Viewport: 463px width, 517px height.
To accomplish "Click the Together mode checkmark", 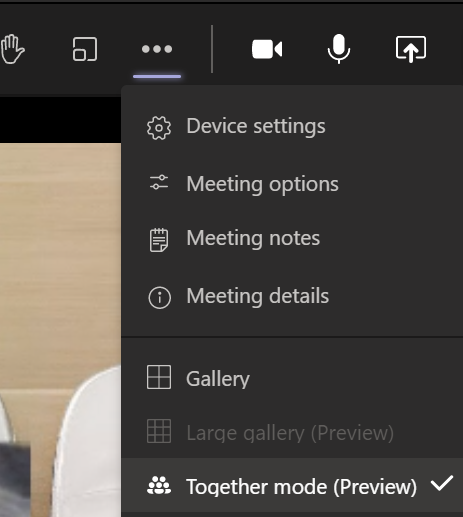I will click(442, 483).
